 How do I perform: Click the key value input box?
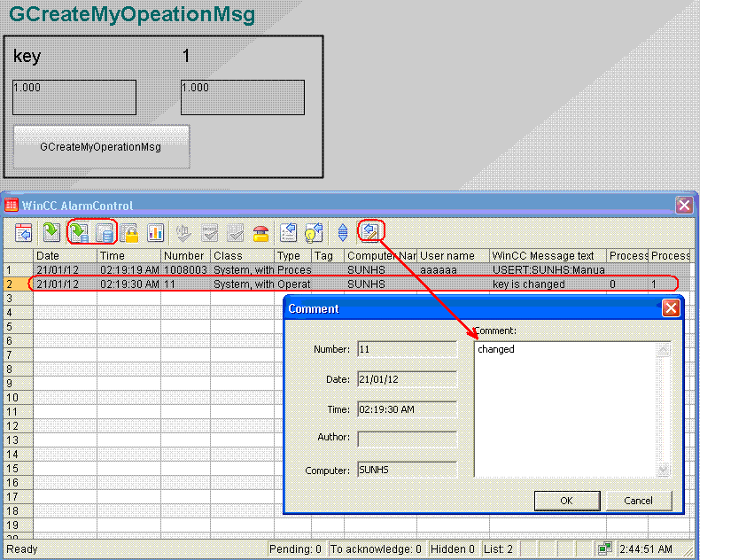click(x=74, y=97)
